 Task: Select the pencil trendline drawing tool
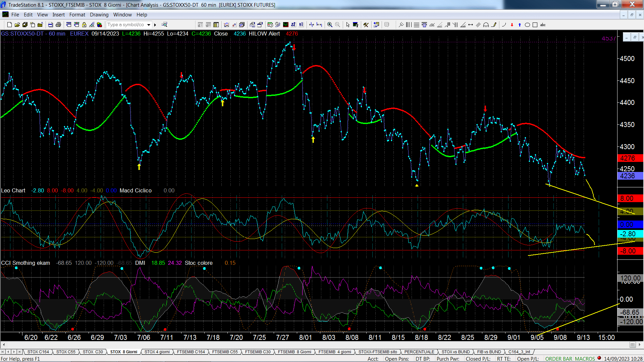coord(494,25)
